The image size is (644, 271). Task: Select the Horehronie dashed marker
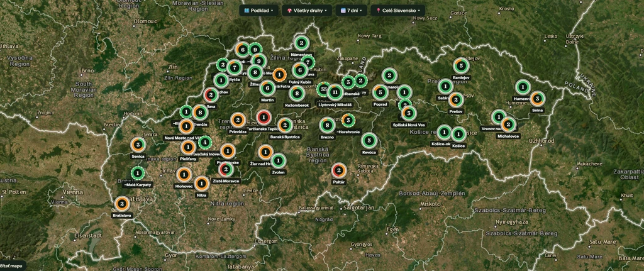tap(348, 120)
